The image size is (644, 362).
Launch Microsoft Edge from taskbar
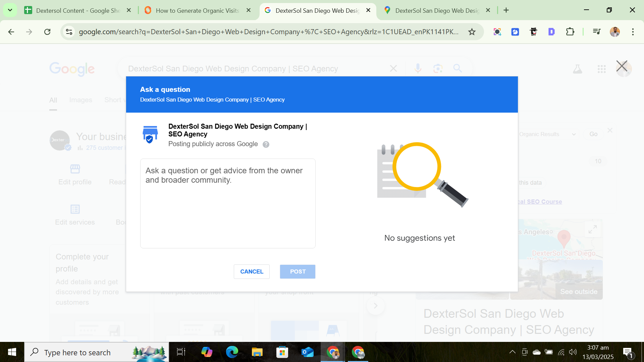[x=232, y=352]
